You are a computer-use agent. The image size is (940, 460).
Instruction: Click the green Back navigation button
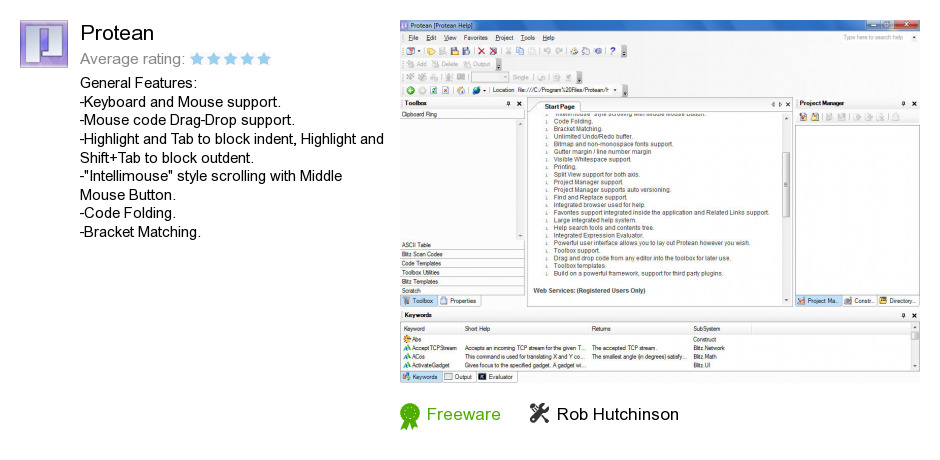(x=411, y=91)
